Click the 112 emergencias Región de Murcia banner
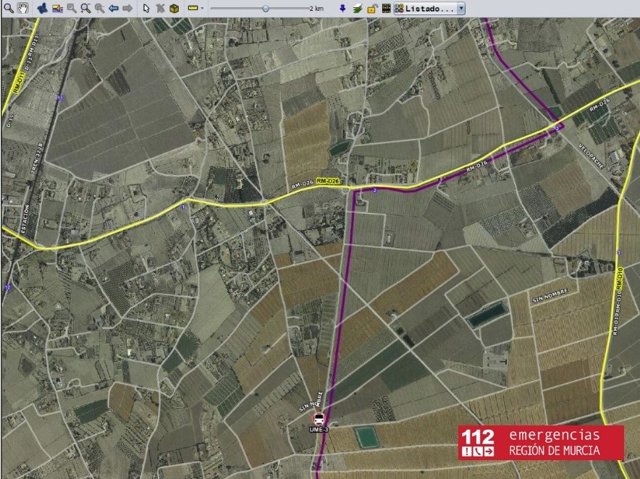This screenshot has width=640, height=479. [540, 443]
